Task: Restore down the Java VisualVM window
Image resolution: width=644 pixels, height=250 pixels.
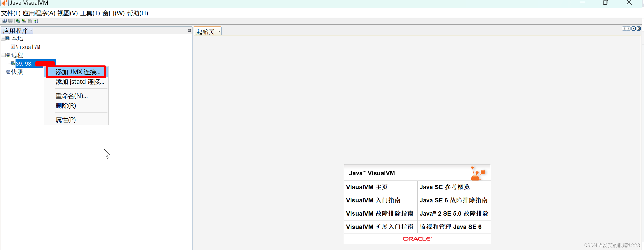Action: tap(606, 3)
